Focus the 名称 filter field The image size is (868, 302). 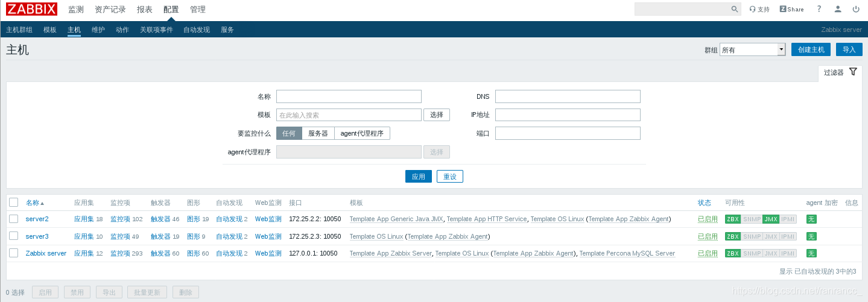click(349, 96)
